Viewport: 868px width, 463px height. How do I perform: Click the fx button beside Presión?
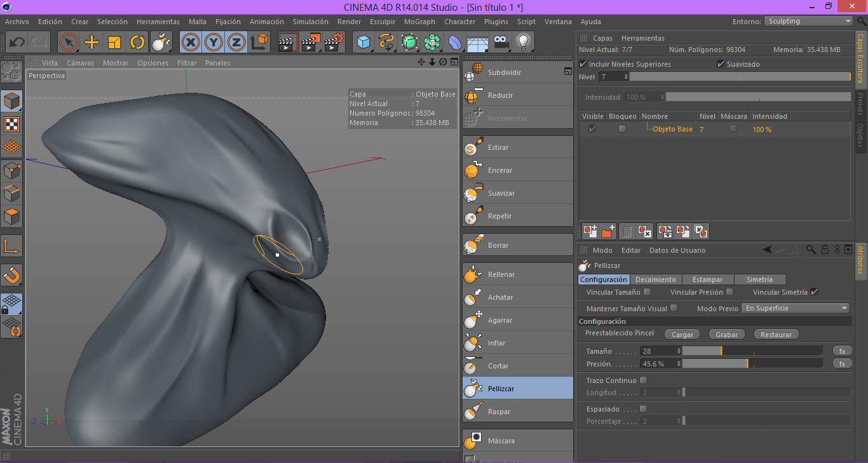(x=842, y=364)
